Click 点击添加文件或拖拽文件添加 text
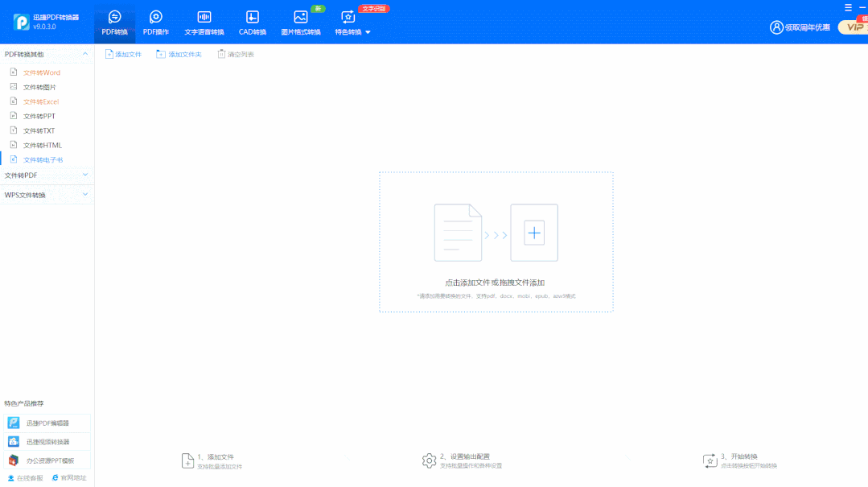 tap(495, 283)
